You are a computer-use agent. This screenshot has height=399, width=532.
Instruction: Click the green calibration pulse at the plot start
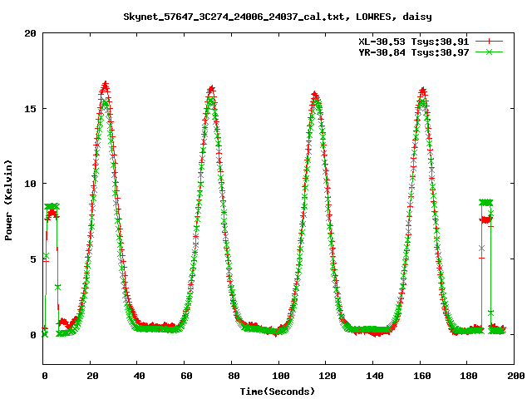tap(52, 206)
